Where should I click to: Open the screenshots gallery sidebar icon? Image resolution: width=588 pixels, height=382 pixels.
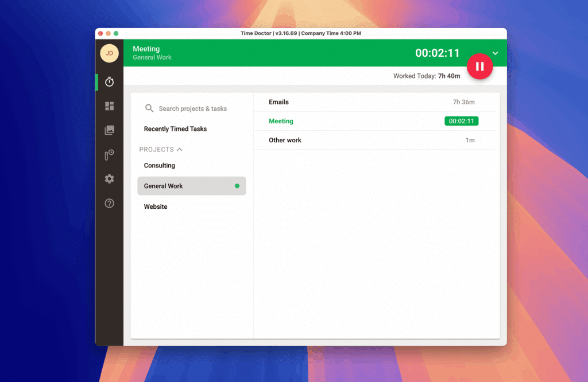(x=109, y=130)
